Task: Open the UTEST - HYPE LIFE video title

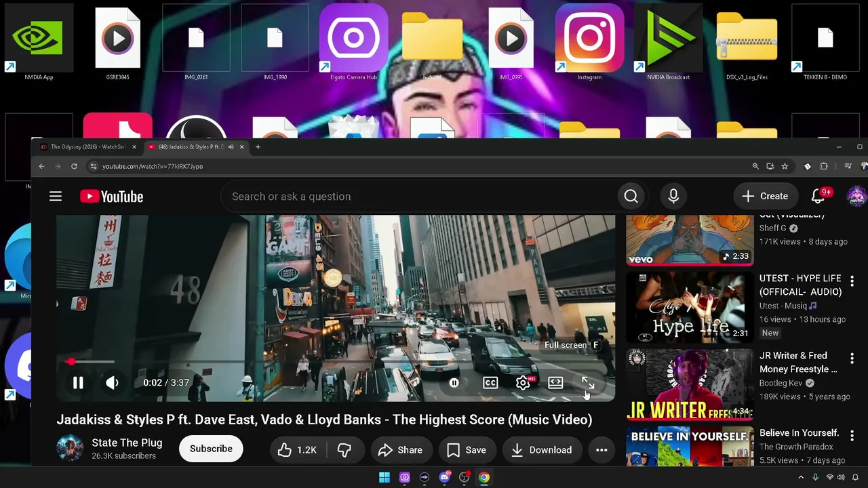Action: click(800, 285)
